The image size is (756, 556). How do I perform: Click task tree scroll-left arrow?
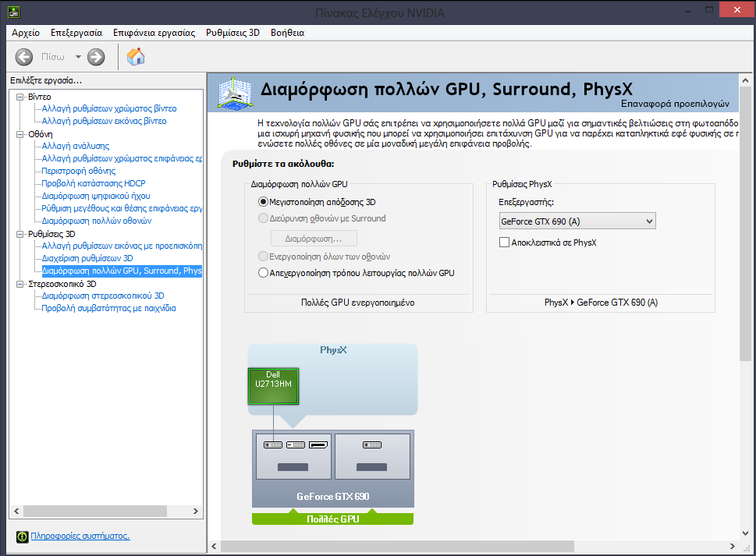(17, 512)
